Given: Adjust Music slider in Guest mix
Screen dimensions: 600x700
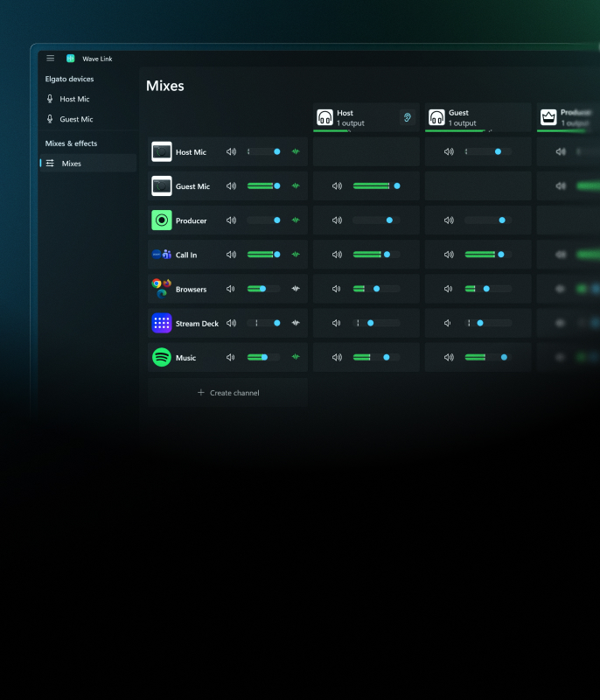Looking at the screenshot, I should pos(488,357).
